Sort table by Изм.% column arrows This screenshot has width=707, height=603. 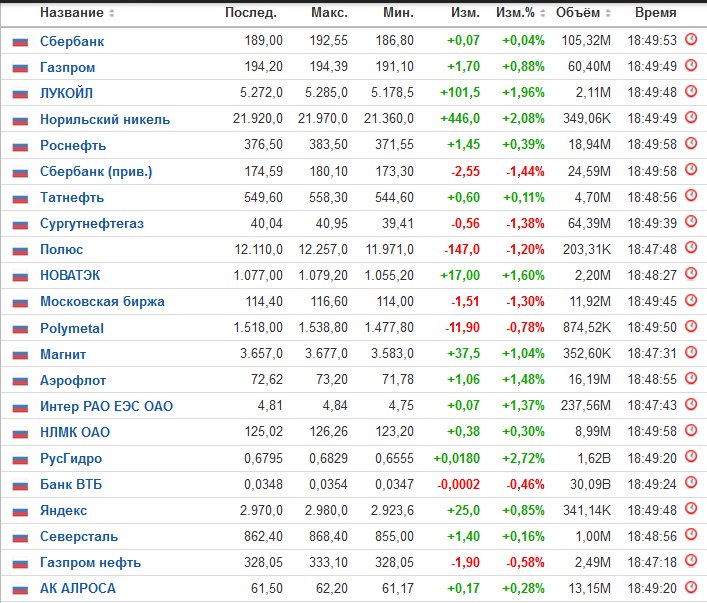(543, 13)
